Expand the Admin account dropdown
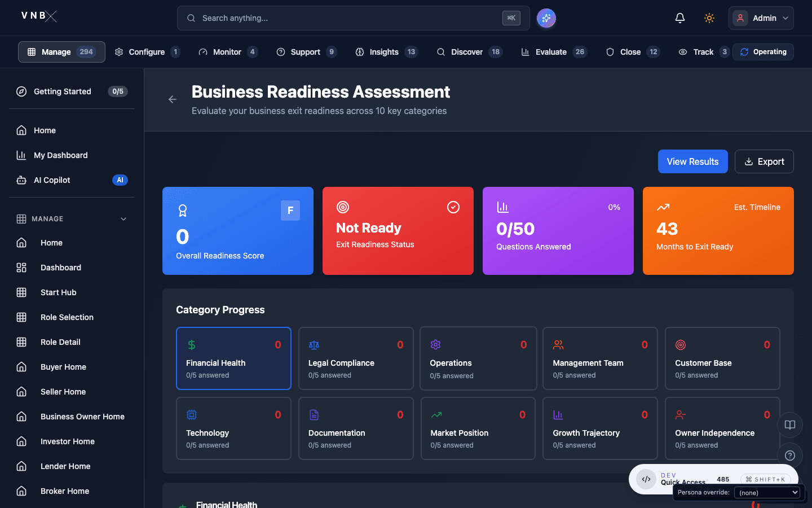Viewport: 812px width, 508px height. click(761, 17)
